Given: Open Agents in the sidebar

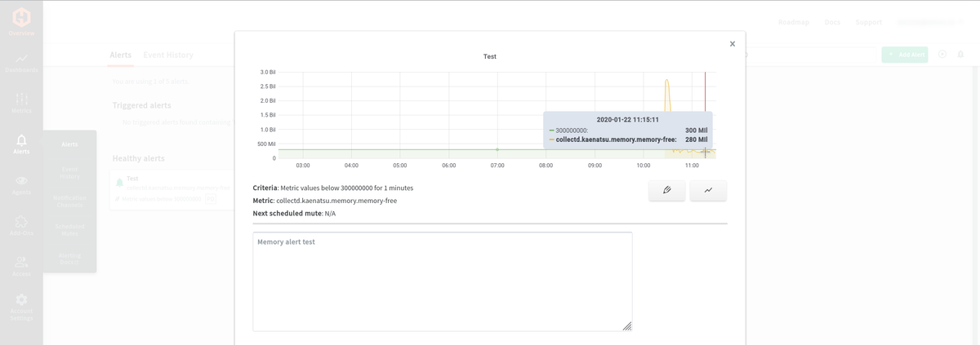Looking at the screenshot, I should (21, 185).
